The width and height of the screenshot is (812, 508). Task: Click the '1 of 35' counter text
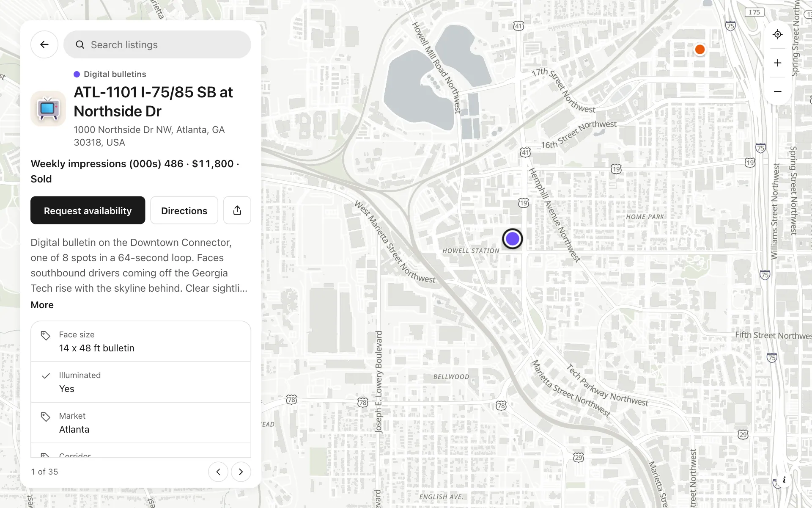coord(44,472)
